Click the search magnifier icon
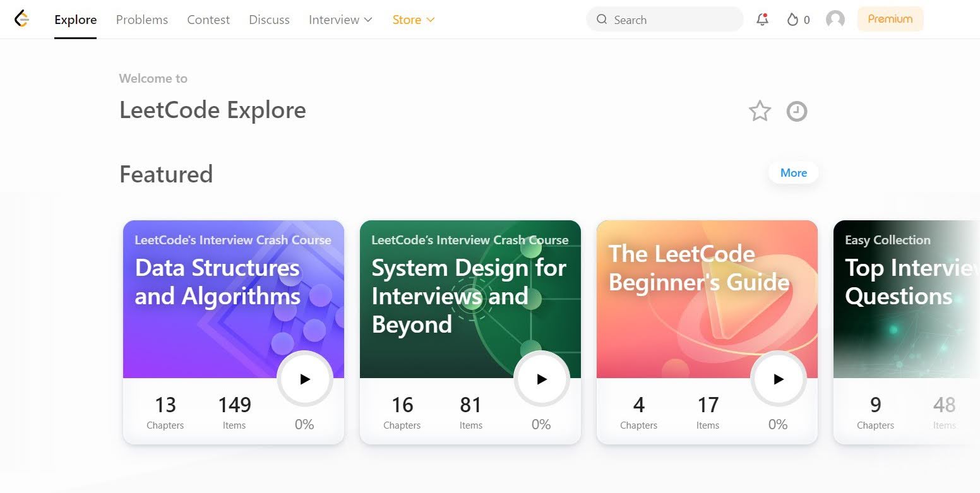Screen dimensions: 980x493 (602, 20)
